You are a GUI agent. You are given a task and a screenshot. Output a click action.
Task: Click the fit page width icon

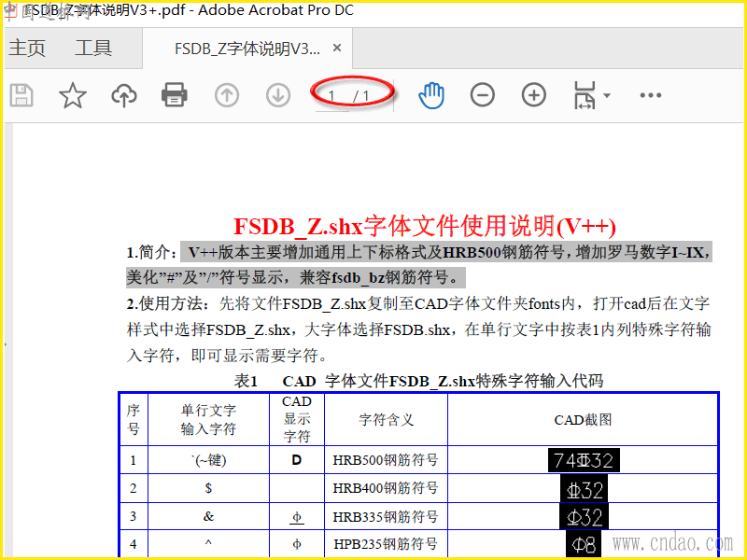coord(585,95)
